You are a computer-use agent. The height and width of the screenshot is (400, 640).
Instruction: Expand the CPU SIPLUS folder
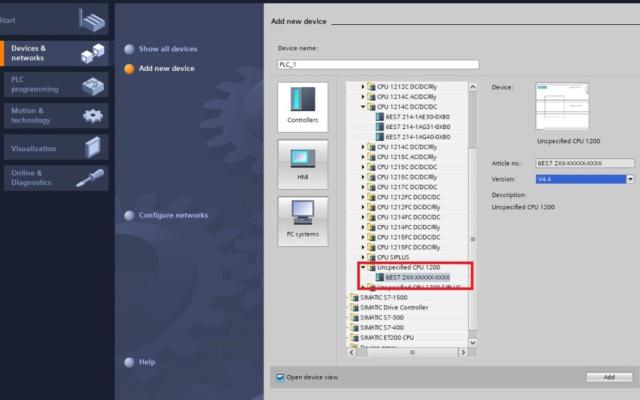click(363, 257)
